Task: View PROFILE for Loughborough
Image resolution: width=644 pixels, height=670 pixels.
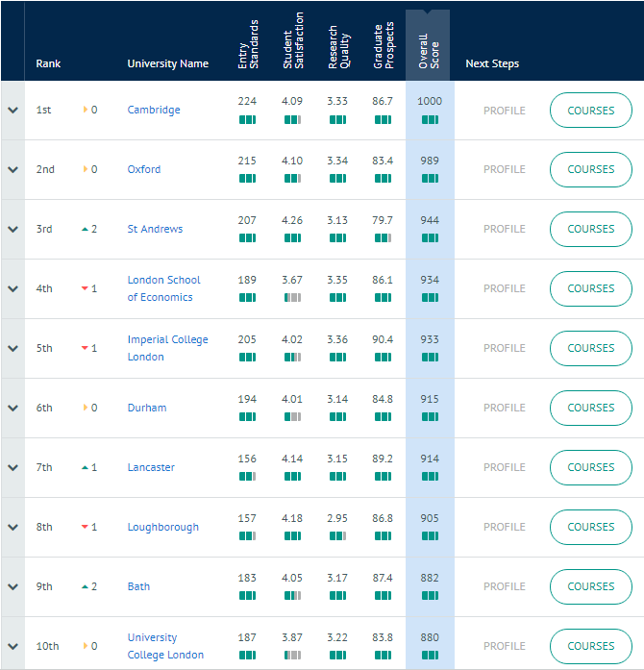Action: (505, 528)
